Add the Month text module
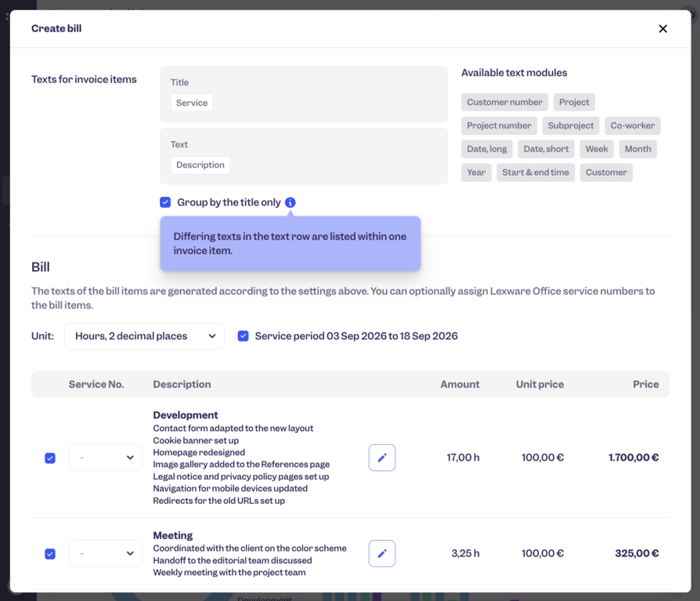 637,149
